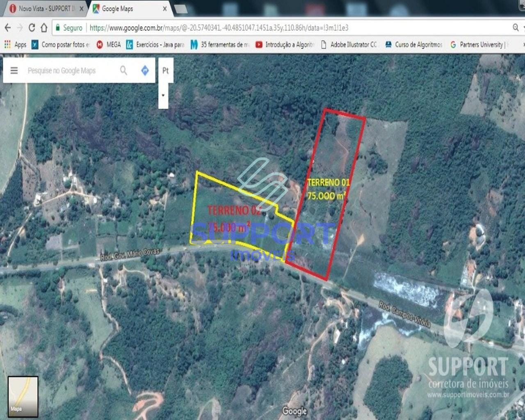The width and height of the screenshot is (525, 420).
Task: Open the Apps grid in bookmarks bar
Action: click(x=15, y=44)
